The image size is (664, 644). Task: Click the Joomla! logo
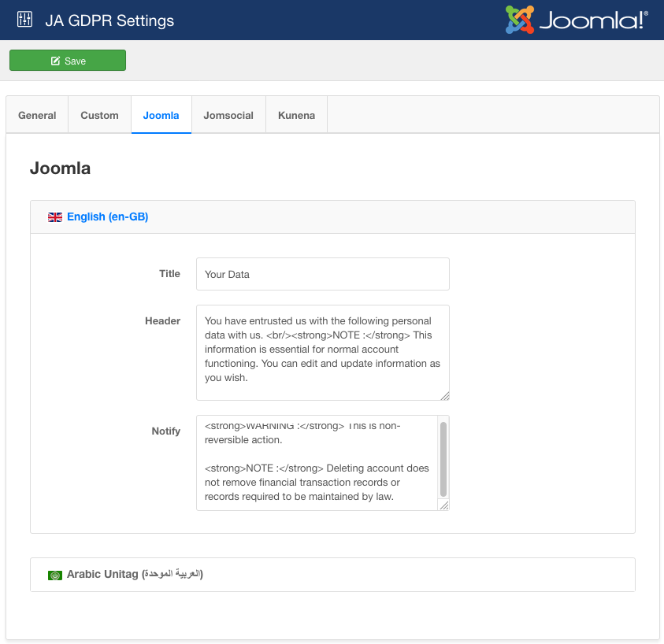(x=577, y=20)
